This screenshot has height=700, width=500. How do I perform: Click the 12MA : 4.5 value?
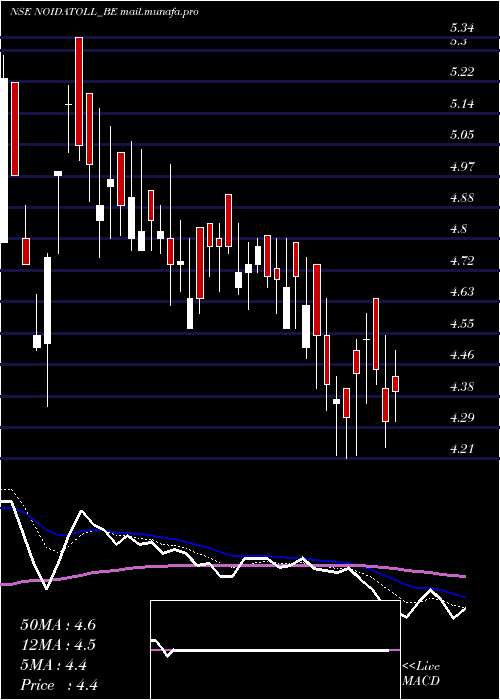pos(58,645)
